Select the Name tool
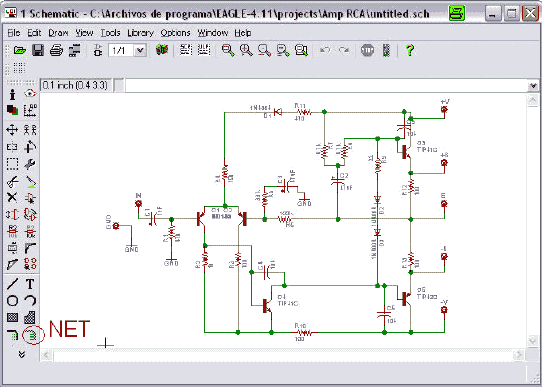Image resolution: width=542 pixels, height=387 pixels. [x=12, y=231]
